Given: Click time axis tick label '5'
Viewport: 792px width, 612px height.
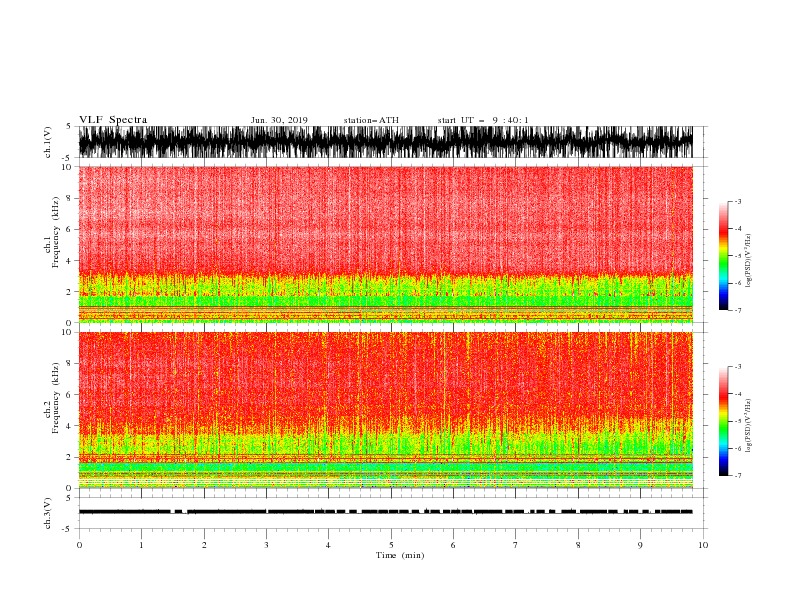Looking at the screenshot, I should tap(391, 545).
